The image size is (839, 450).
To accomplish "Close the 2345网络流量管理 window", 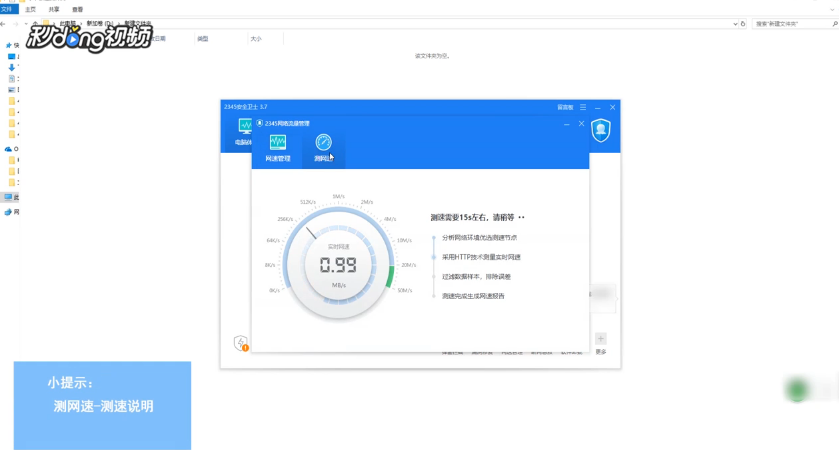I will tap(581, 124).
